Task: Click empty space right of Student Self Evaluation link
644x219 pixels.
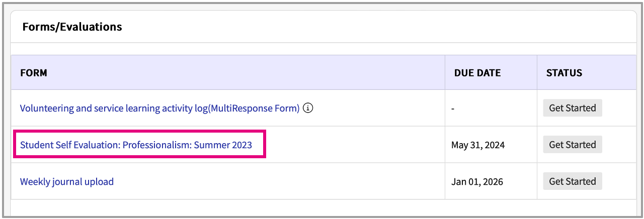Action: pyautogui.click(x=352, y=145)
